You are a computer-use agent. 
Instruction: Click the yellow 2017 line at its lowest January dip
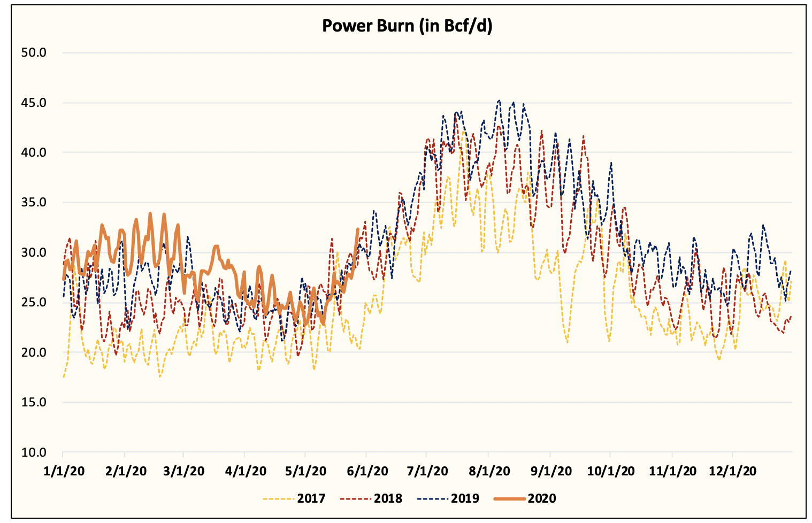[64, 377]
